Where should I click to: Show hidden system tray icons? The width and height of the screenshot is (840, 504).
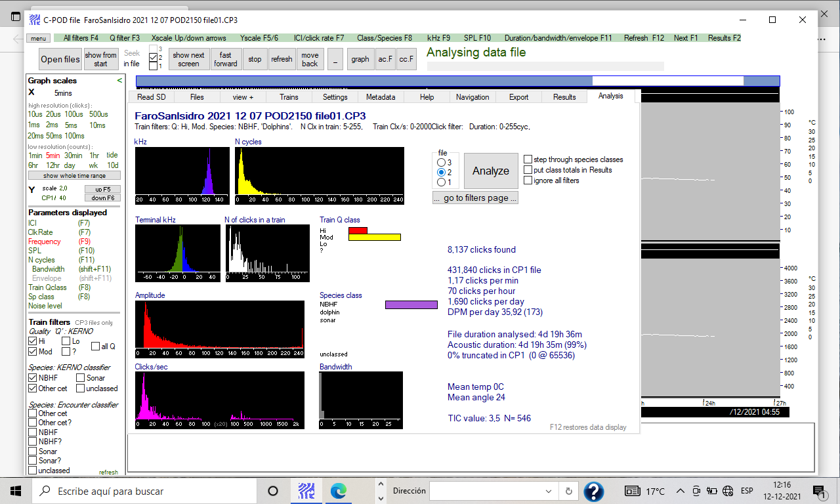[681, 491]
